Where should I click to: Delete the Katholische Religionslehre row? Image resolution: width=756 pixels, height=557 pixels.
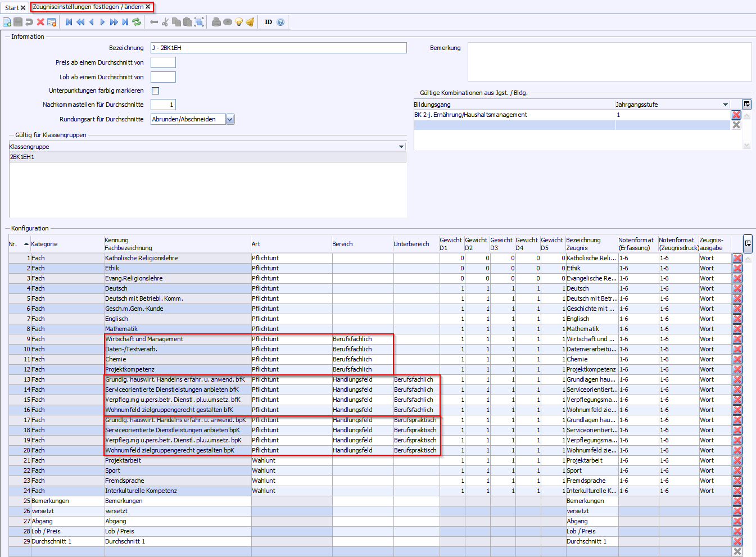(737, 258)
